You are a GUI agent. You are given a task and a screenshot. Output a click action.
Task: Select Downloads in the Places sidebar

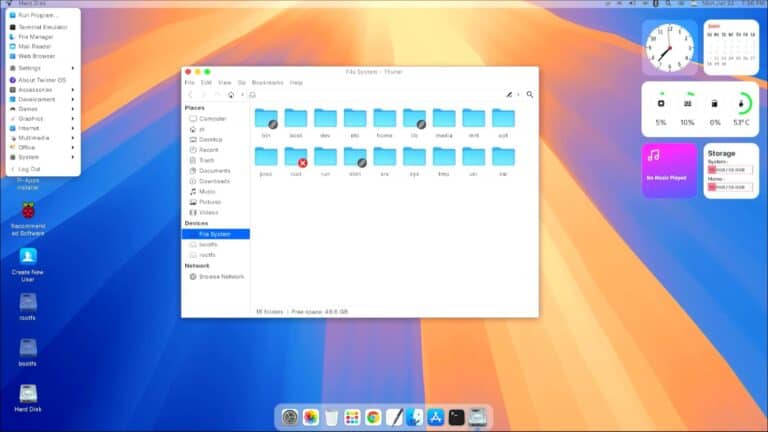(x=216, y=181)
